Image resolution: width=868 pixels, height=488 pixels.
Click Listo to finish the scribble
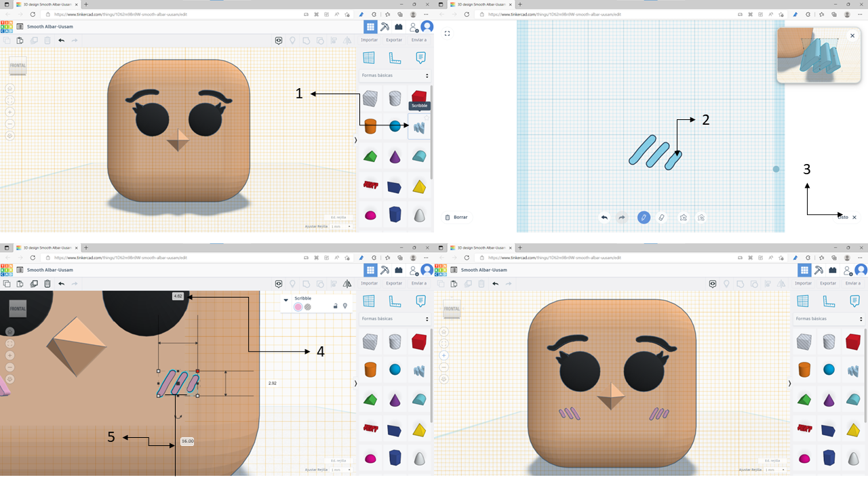(842, 218)
